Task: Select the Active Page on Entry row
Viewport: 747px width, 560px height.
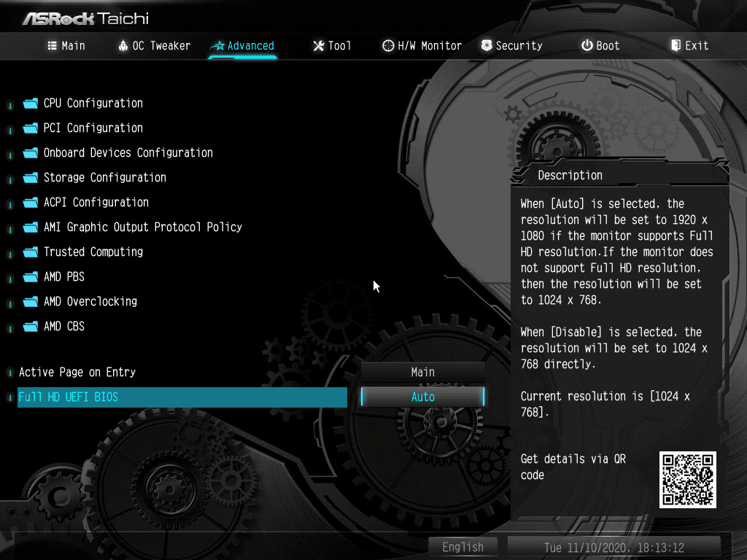Action: click(182, 372)
